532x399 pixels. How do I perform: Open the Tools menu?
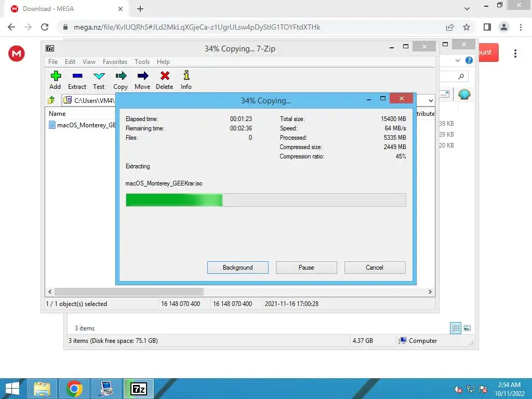point(142,62)
